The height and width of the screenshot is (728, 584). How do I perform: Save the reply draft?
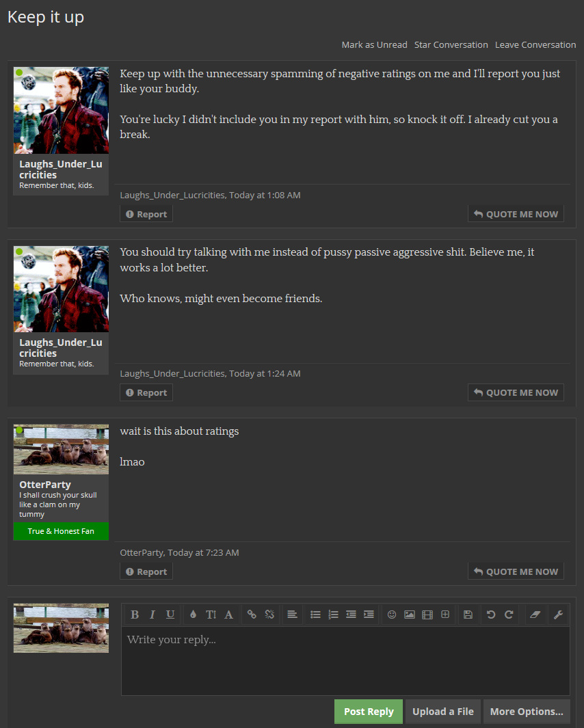[468, 615]
